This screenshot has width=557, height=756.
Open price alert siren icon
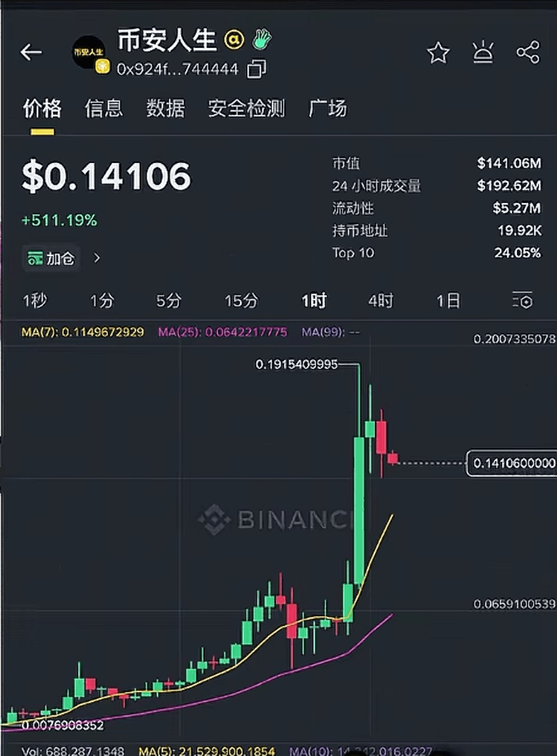[x=483, y=52]
